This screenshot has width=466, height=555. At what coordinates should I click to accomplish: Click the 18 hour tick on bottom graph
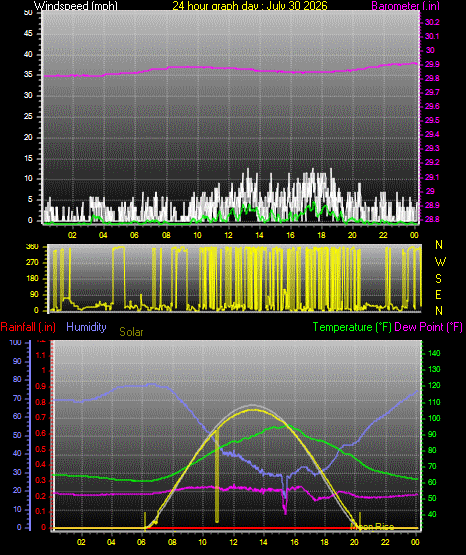click(324, 542)
